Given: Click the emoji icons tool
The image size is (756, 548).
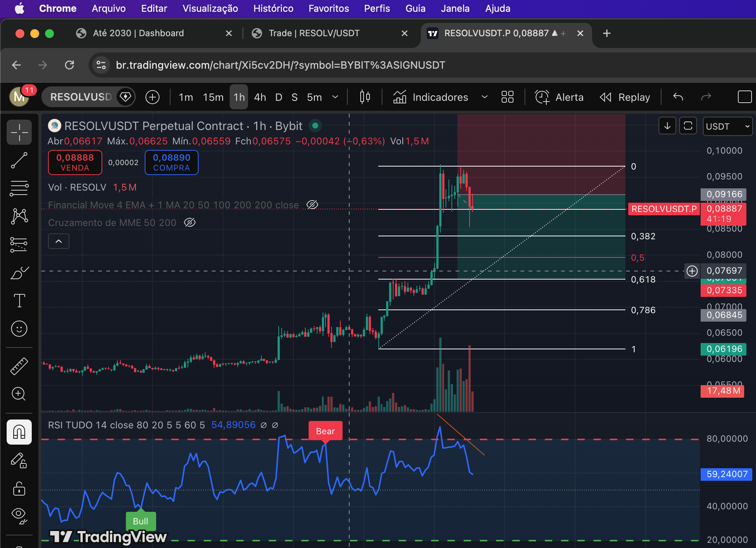Looking at the screenshot, I should (19, 329).
